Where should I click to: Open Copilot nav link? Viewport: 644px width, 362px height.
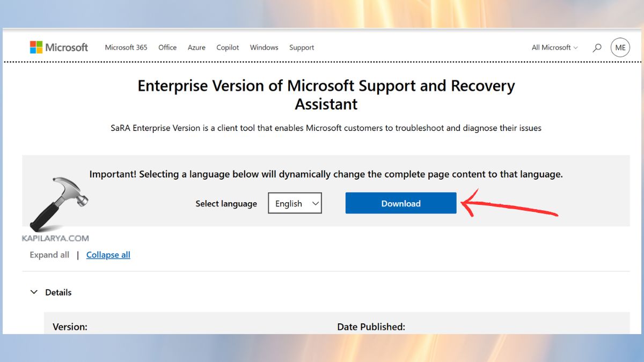(228, 47)
